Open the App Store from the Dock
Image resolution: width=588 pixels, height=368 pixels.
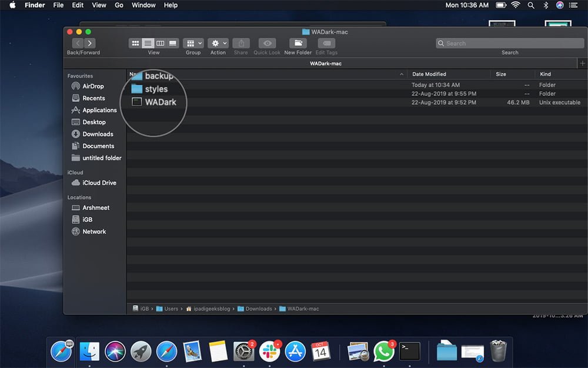click(295, 352)
